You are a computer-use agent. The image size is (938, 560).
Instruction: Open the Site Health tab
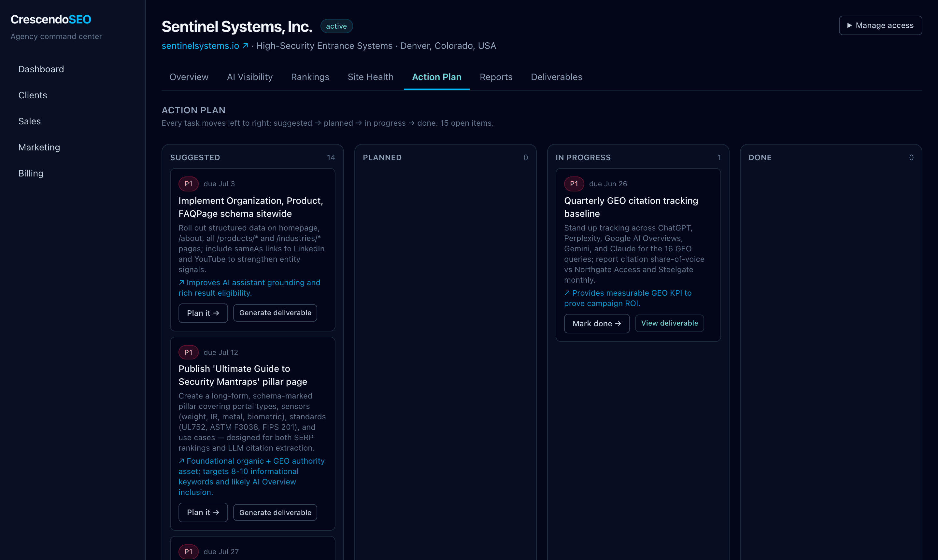pyautogui.click(x=370, y=77)
